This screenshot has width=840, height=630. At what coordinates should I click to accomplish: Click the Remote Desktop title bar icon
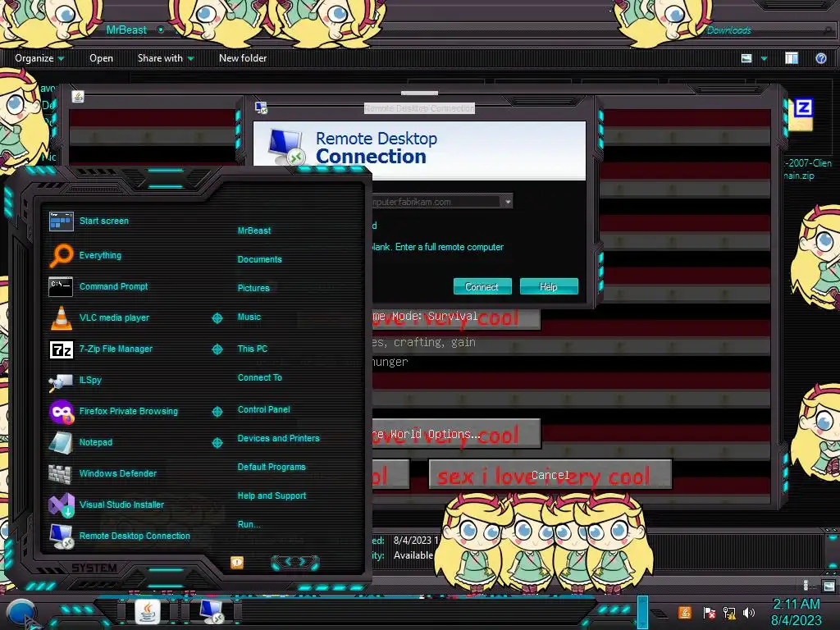(262, 107)
